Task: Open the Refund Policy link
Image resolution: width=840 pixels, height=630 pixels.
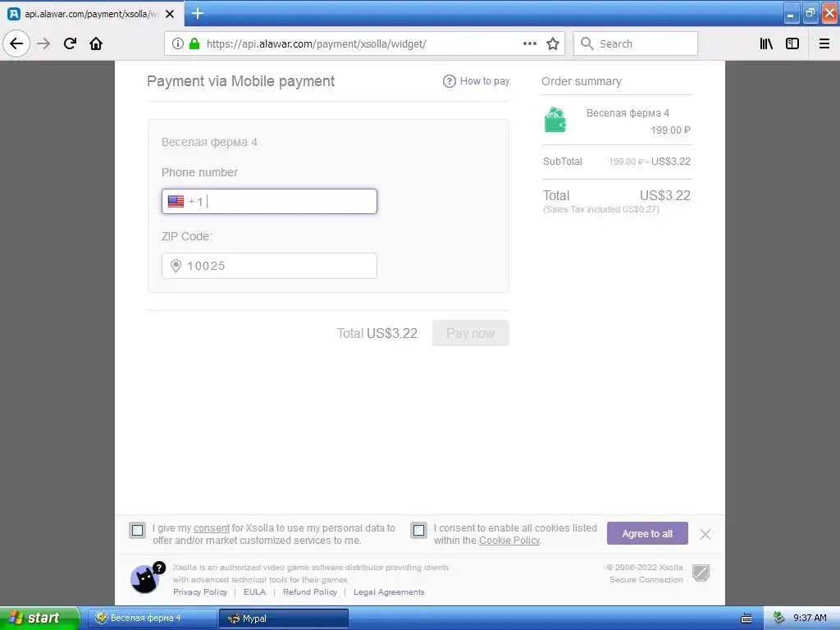Action: click(309, 592)
